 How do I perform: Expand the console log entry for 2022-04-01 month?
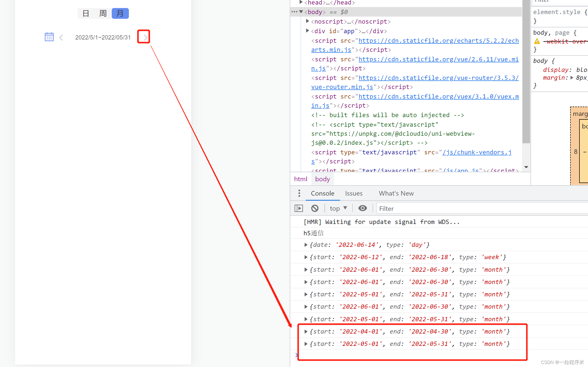pos(306,331)
